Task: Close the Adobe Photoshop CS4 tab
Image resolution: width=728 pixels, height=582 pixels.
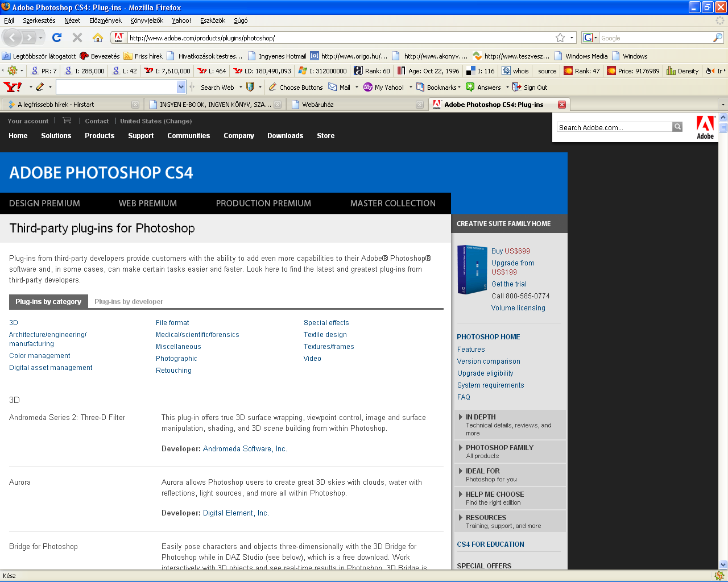Action: coord(562,105)
